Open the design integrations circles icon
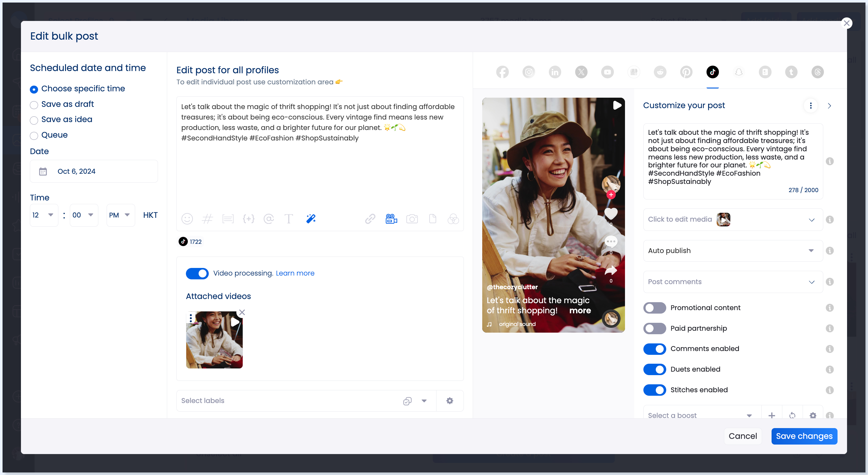 pyautogui.click(x=453, y=219)
